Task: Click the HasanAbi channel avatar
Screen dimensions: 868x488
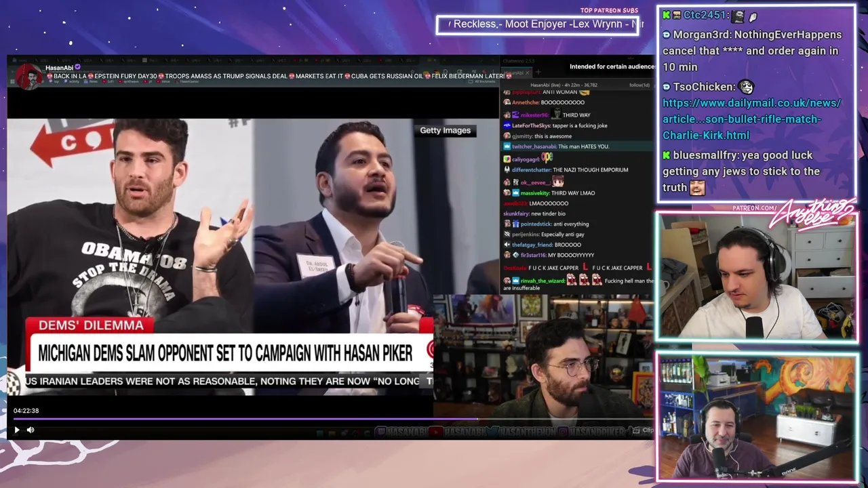Action: pos(28,77)
